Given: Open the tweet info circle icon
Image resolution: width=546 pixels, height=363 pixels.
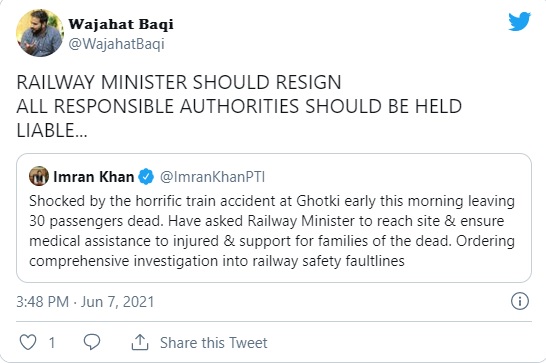Looking at the screenshot, I should 520,301.
